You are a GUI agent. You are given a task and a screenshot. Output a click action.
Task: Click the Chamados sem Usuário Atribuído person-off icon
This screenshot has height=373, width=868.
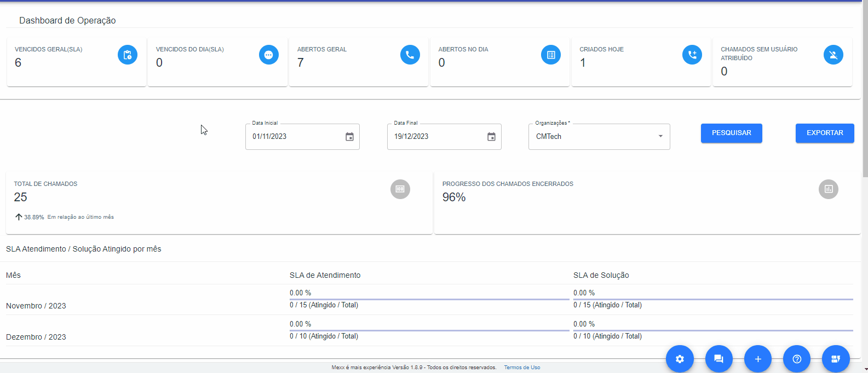pyautogui.click(x=833, y=55)
